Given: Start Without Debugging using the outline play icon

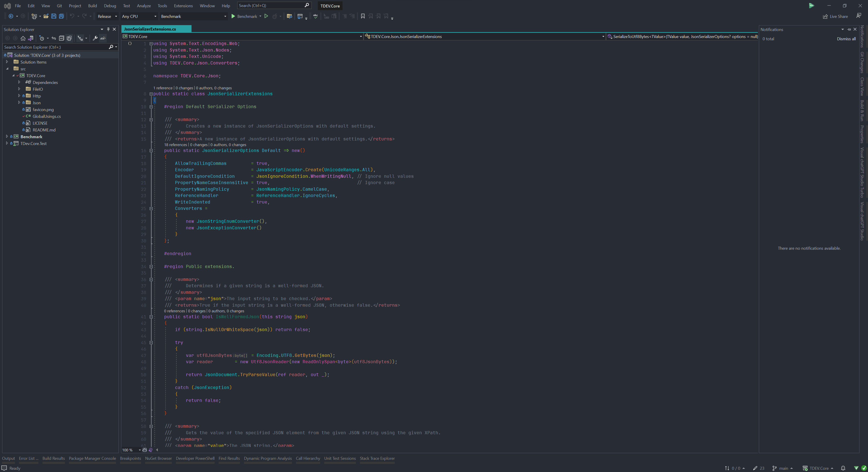Looking at the screenshot, I should [x=266, y=16].
